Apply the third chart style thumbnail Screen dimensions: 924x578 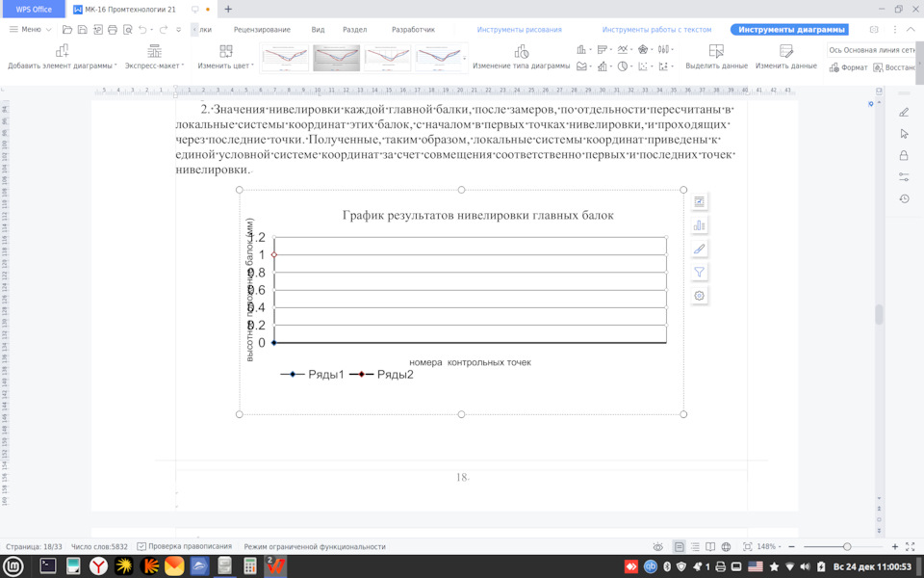tap(387, 57)
